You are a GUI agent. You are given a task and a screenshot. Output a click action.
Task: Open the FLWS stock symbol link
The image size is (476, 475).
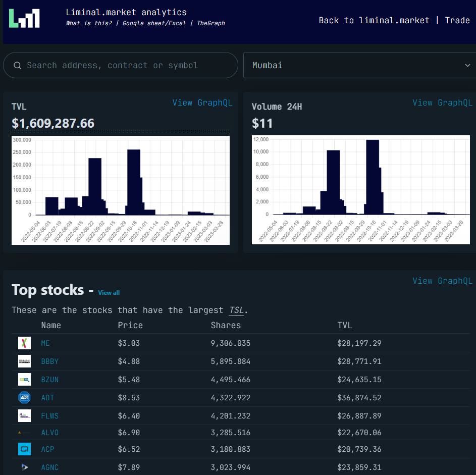click(50, 416)
